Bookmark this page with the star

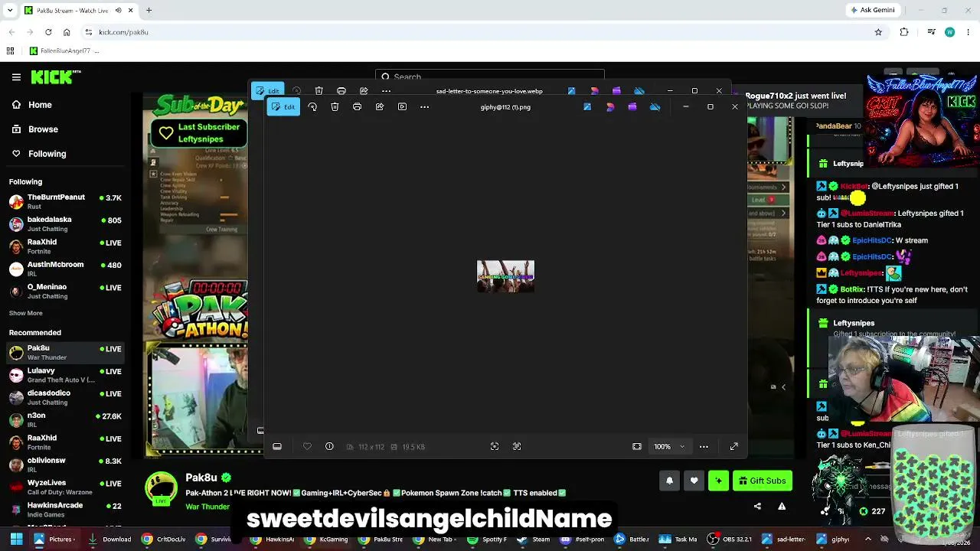coord(878,32)
